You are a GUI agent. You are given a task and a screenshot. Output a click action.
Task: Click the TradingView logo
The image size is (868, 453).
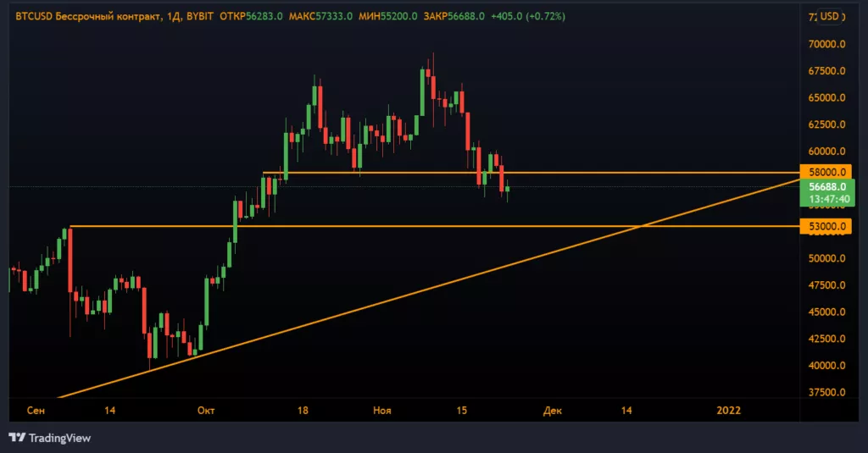coord(50,438)
